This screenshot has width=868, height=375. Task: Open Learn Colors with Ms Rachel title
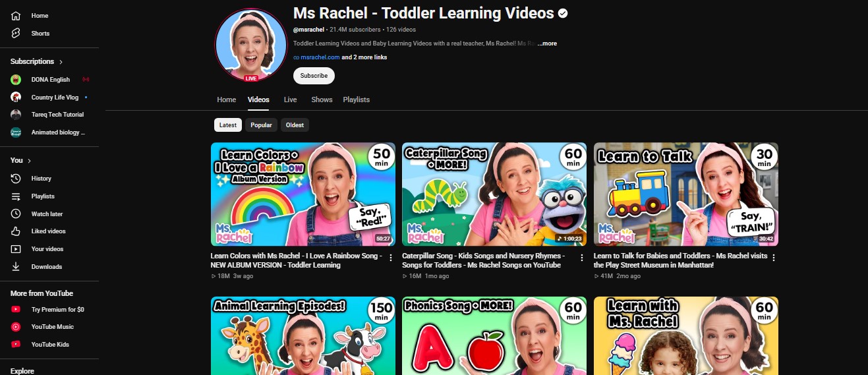point(296,260)
